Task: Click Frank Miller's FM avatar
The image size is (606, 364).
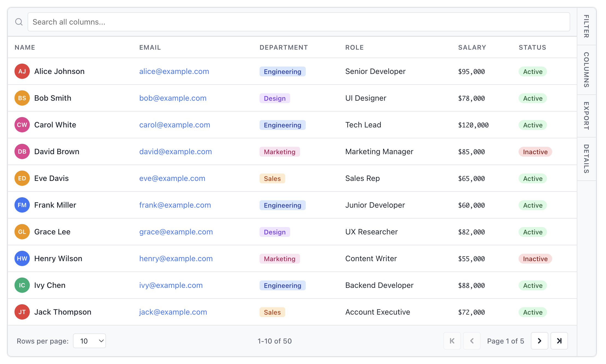Action: pos(22,205)
